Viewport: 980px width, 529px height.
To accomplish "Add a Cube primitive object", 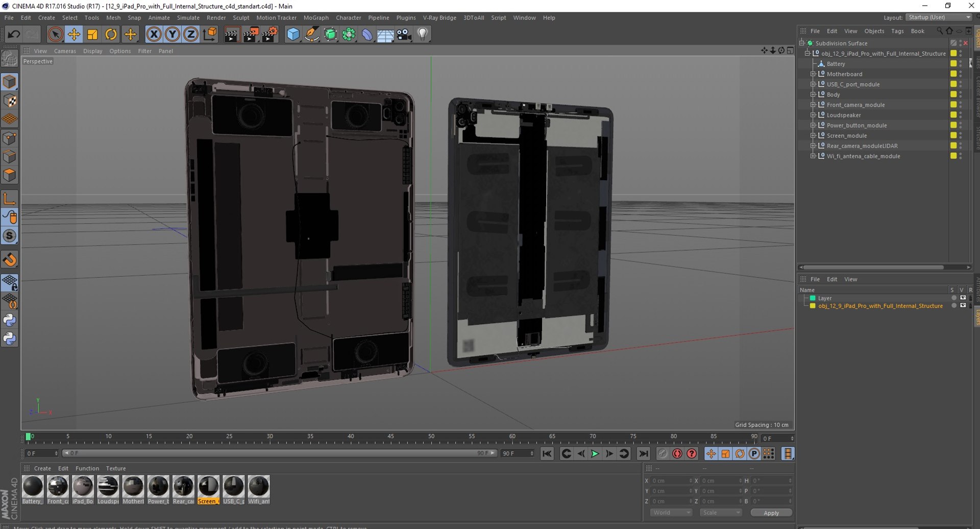I will [293, 34].
